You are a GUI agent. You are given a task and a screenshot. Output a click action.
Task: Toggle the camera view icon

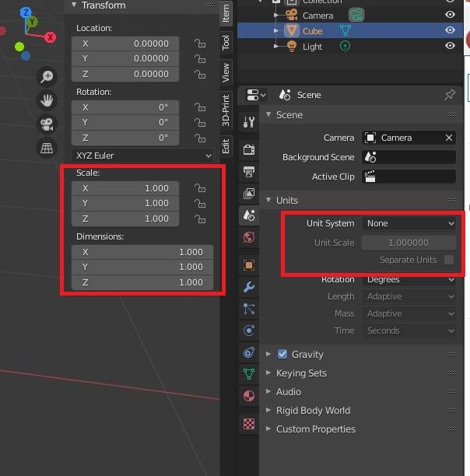47,124
